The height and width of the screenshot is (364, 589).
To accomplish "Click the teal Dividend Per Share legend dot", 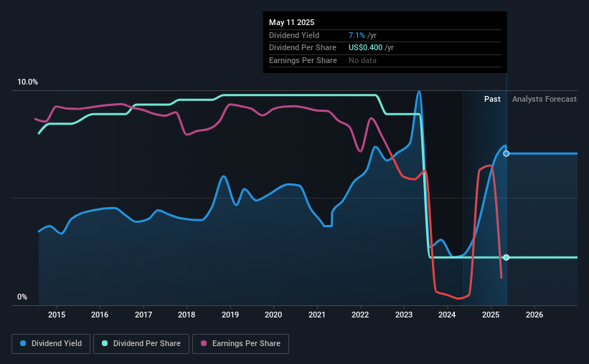I will click(105, 343).
